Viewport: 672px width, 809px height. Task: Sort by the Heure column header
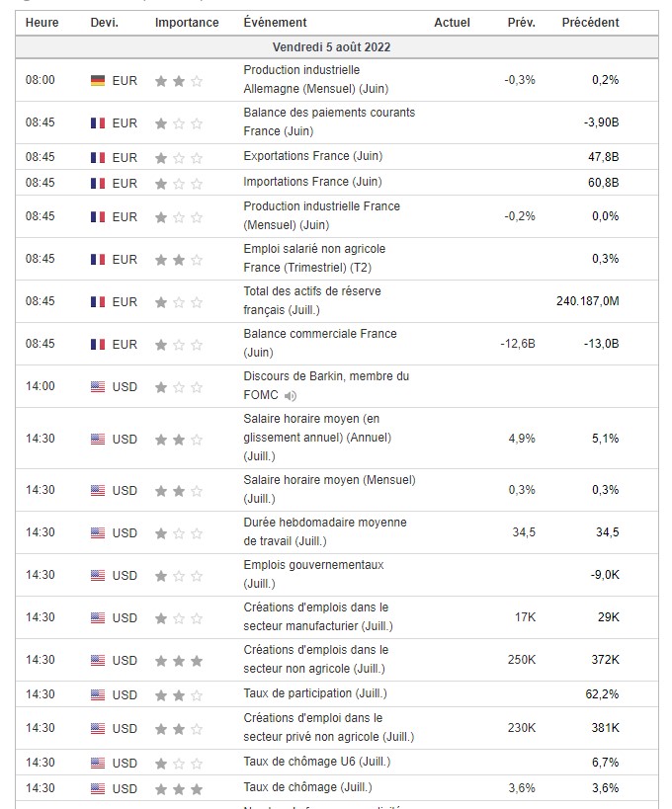coord(42,23)
